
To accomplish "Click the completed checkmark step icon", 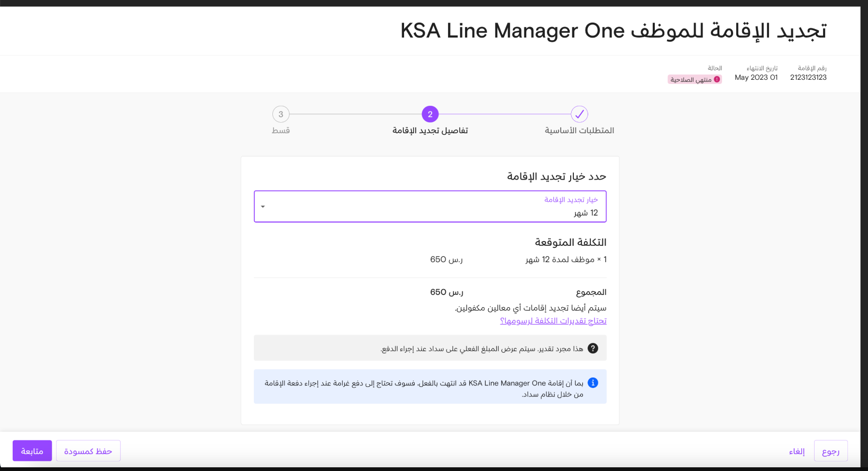I will pyautogui.click(x=579, y=114).
